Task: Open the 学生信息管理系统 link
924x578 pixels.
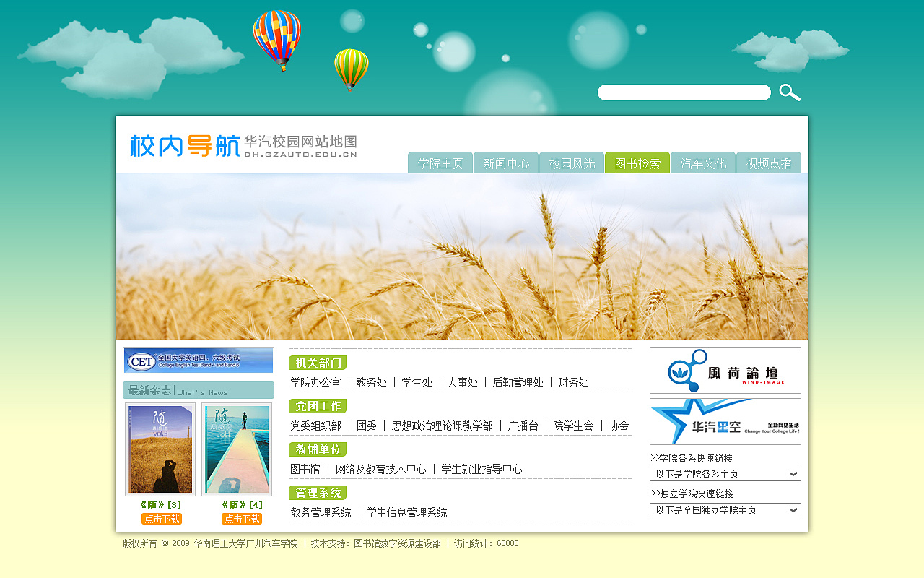Action: [x=406, y=512]
